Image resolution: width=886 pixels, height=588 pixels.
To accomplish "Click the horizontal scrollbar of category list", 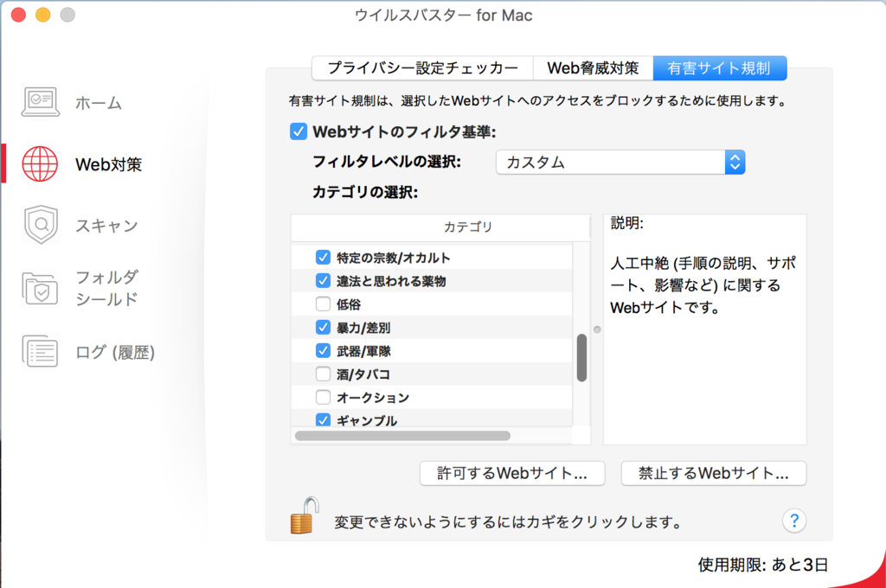I will pos(402,436).
